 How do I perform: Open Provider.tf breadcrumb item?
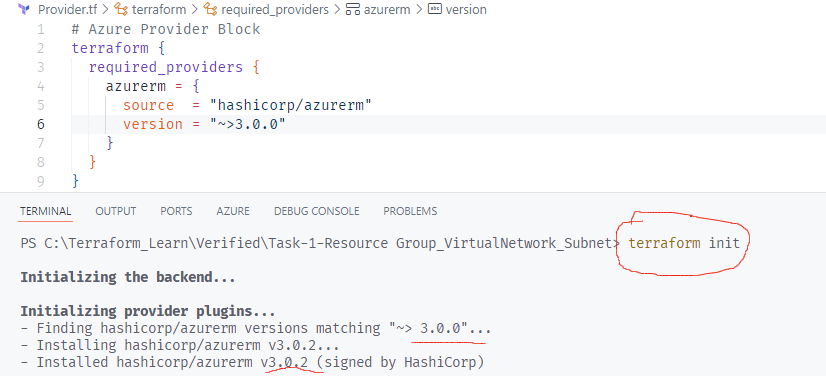(x=67, y=9)
